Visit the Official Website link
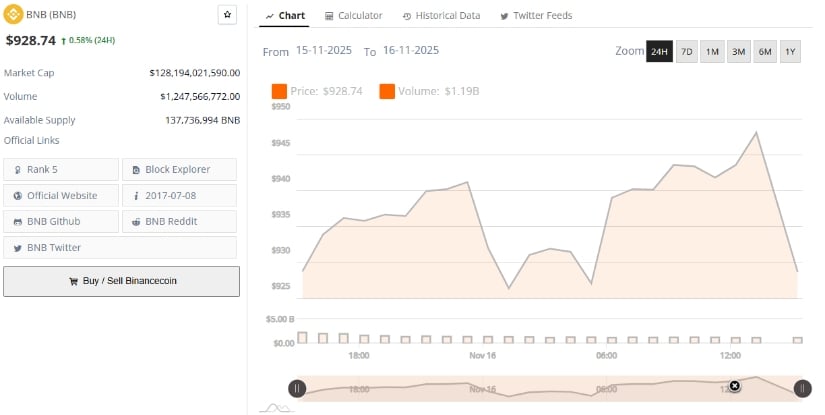Image resolution: width=825 pixels, height=415 pixels. [60, 195]
